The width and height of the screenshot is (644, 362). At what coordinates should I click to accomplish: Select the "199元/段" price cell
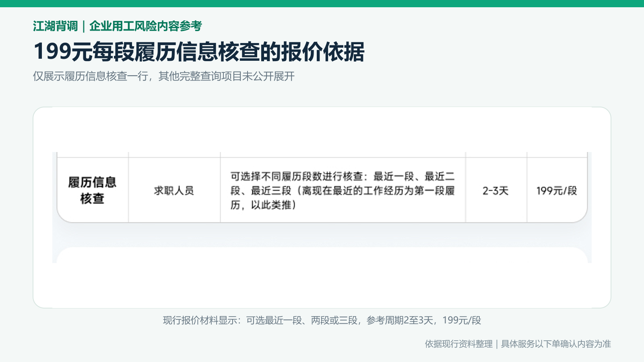click(x=557, y=190)
